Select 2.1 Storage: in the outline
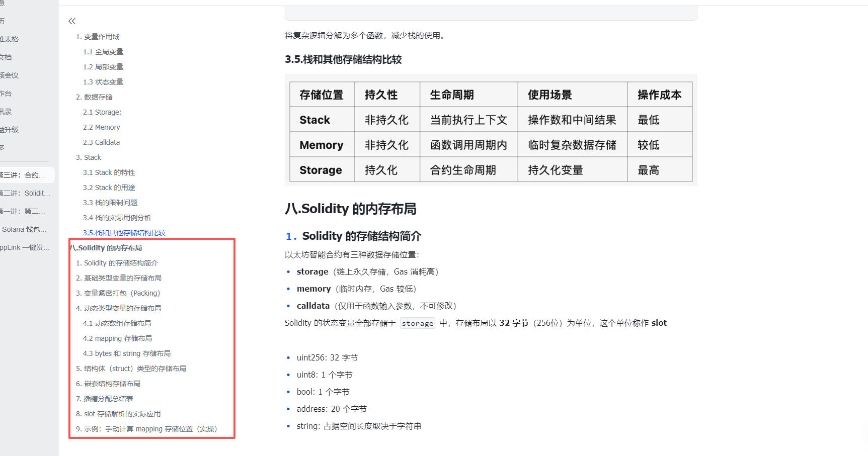This screenshot has width=868, height=456. pyautogui.click(x=102, y=112)
